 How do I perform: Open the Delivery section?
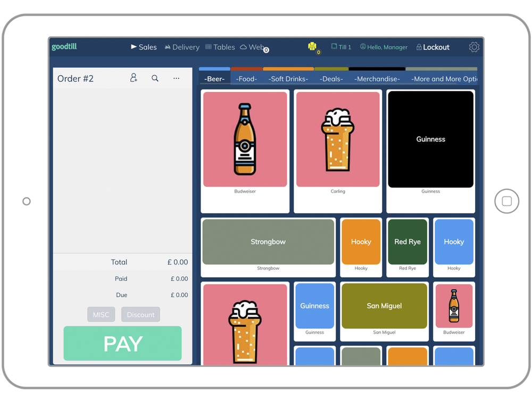182,47
